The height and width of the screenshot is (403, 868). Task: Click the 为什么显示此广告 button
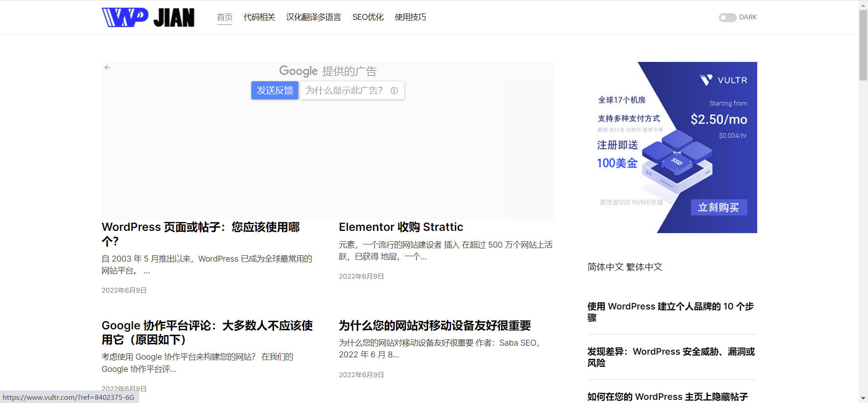click(x=344, y=91)
